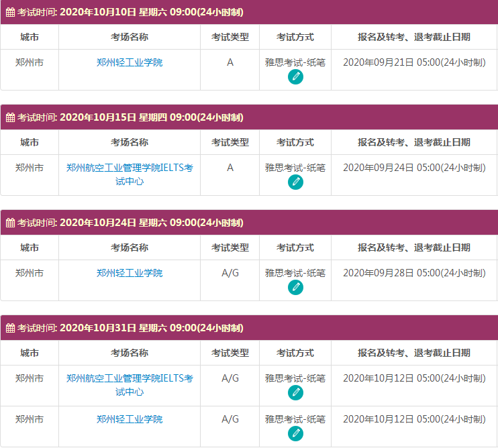Click the 2020年10月10日 星期六 exam time header
Screen dimensions: 498x448
click(151, 12)
